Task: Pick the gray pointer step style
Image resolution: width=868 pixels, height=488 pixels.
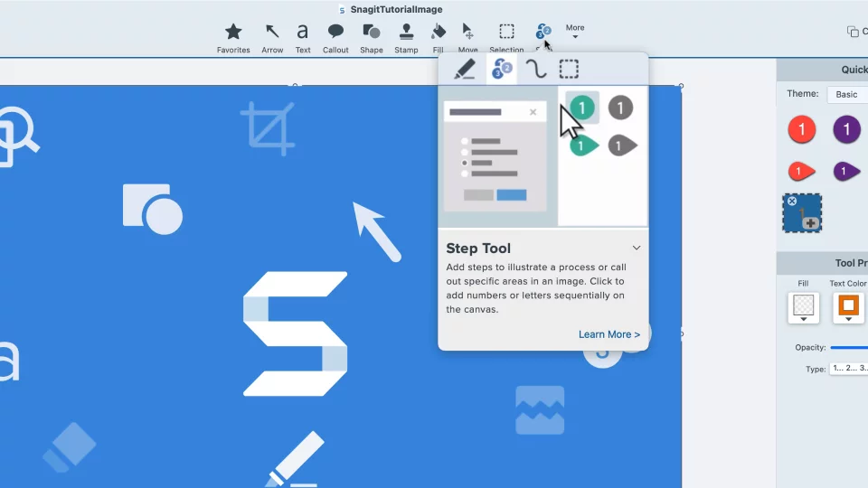Action: pyautogui.click(x=623, y=146)
